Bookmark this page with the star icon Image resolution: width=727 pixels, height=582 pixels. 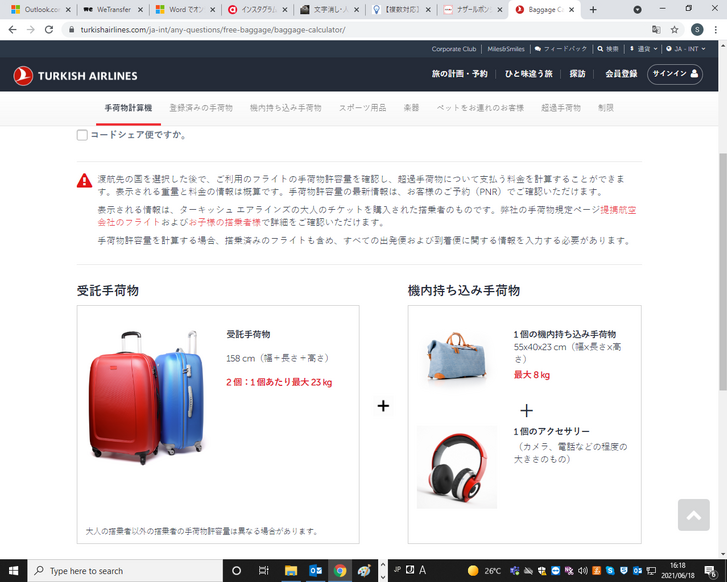pos(675,30)
